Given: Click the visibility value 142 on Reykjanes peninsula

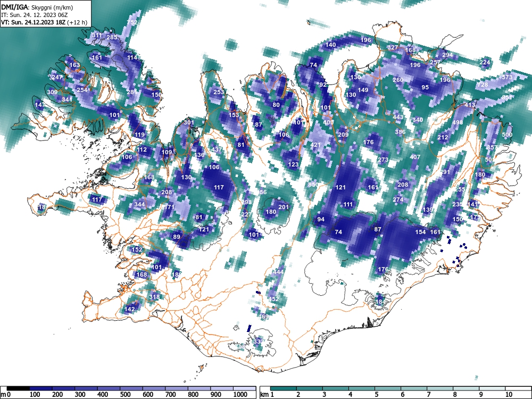Looking at the screenshot, I should (x=130, y=309).
